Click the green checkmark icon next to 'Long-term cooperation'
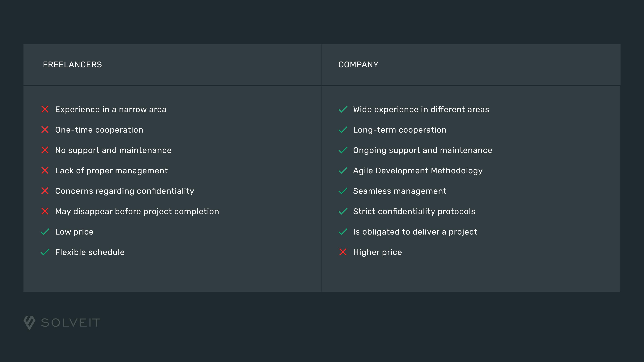The height and width of the screenshot is (362, 644). (x=343, y=130)
